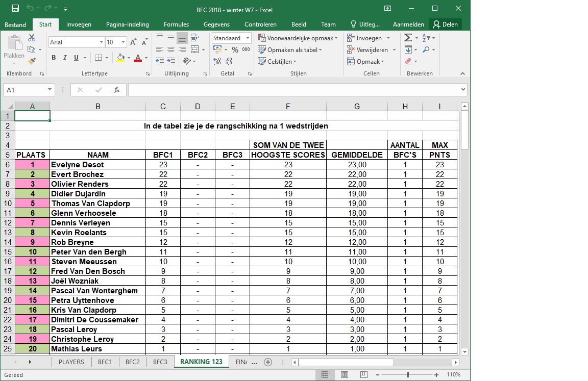Select the Format Painter brush icon

coord(32,61)
